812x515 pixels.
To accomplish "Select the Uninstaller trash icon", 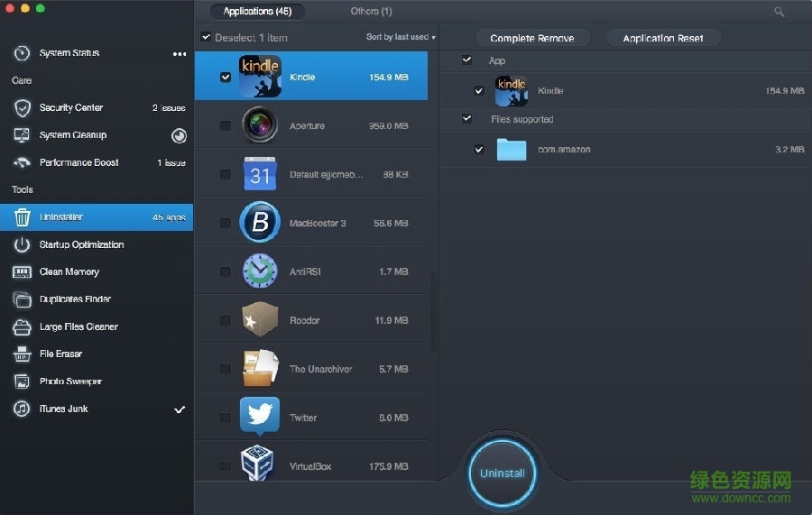I will (22, 216).
